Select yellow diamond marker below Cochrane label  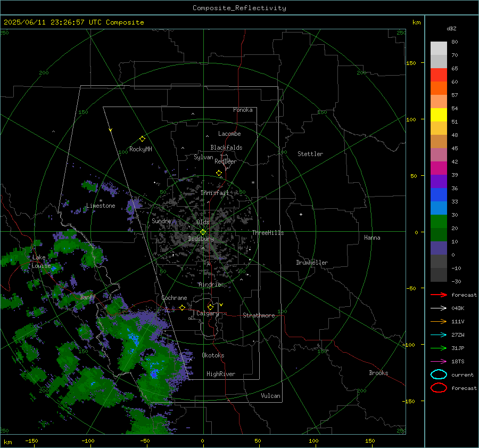pyautogui.click(x=182, y=307)
